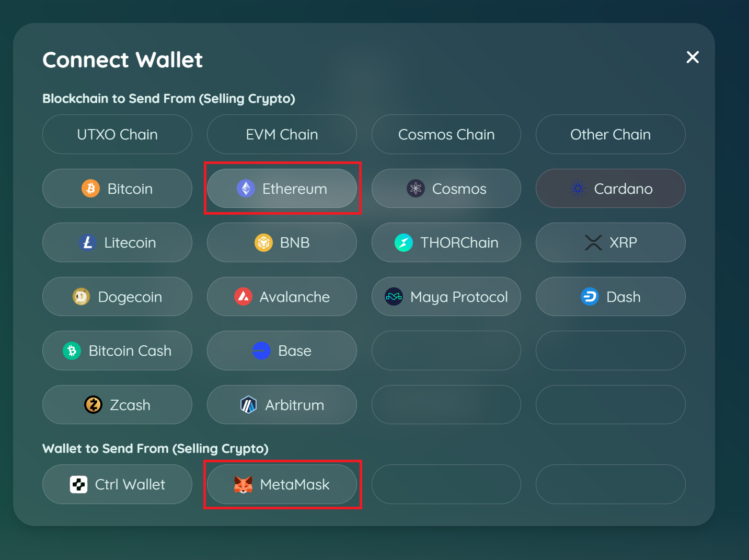Click the Zcash coin icon

[93, 405]
